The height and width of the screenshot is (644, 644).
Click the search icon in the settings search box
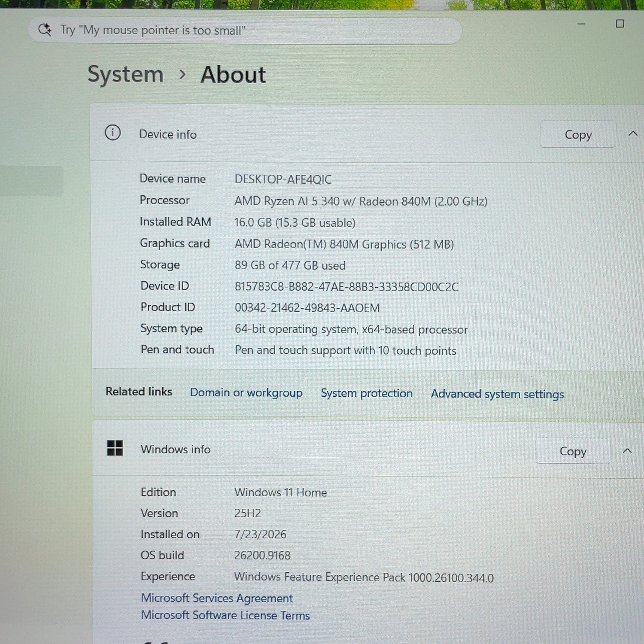point(45,30)
